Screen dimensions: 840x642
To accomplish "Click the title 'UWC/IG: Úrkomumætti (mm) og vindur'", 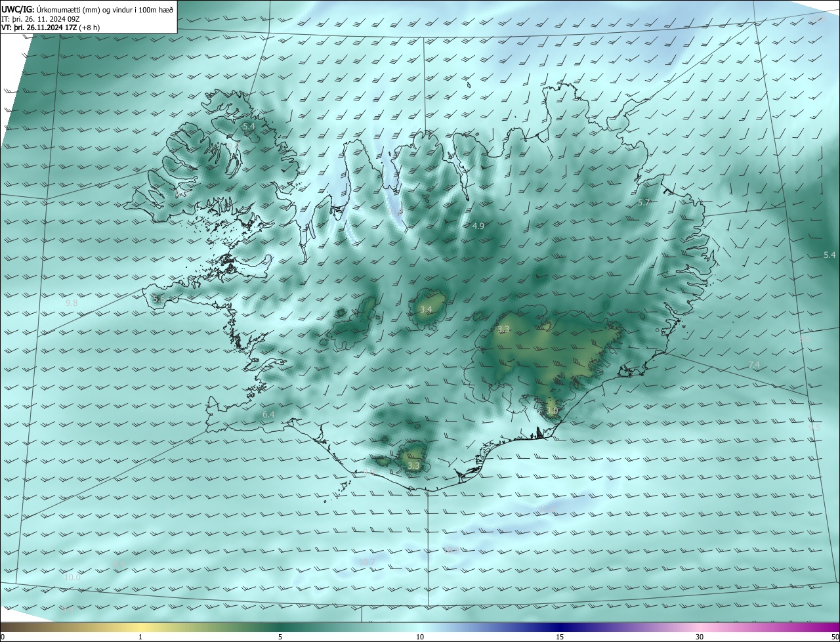I will click(87, 9).
